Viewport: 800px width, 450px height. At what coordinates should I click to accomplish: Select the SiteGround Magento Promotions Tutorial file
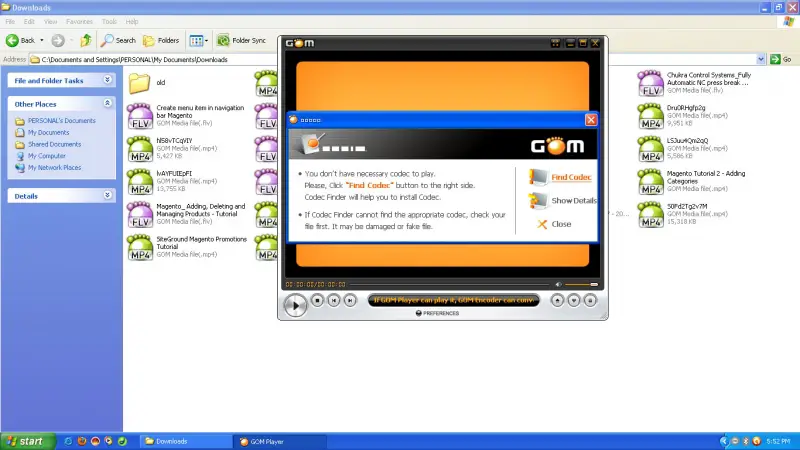pyautogui.click(x=187, y=246)
